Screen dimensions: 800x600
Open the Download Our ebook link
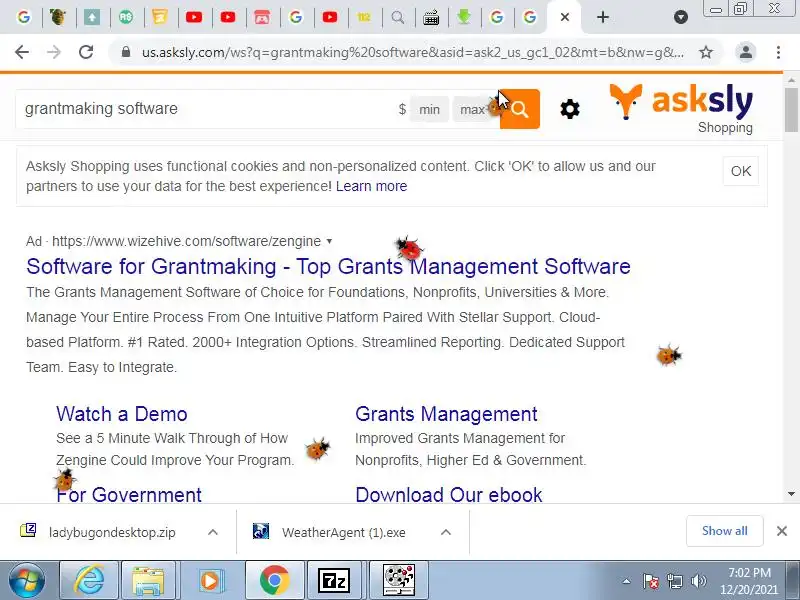[x=448, y=494]
